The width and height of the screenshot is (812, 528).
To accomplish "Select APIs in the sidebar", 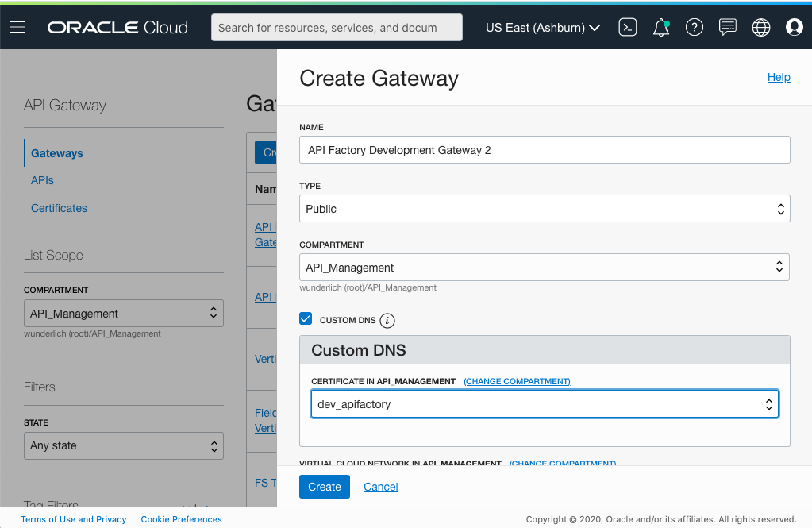I will [x=42, y=180].
